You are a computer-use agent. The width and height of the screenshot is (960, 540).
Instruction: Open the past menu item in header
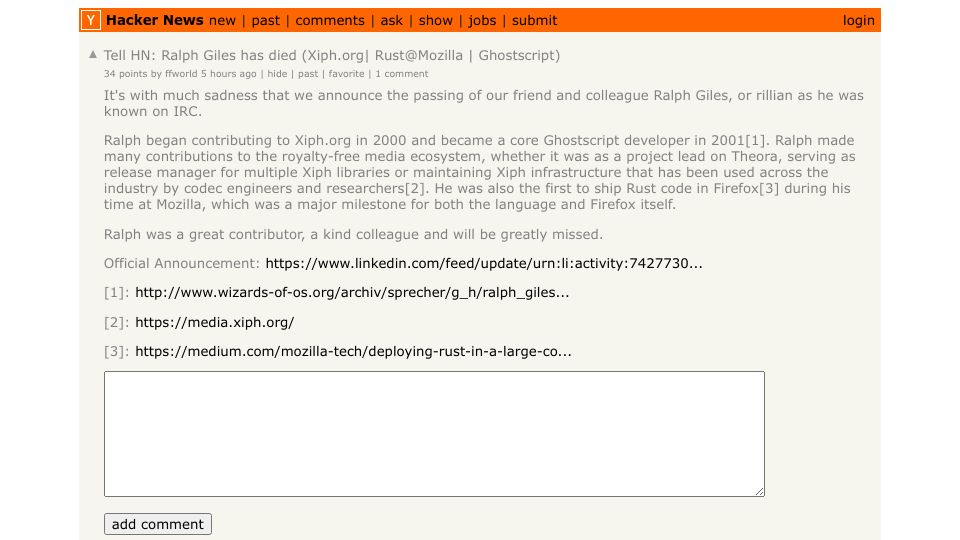pyautogui.click(x=266, y=20)
